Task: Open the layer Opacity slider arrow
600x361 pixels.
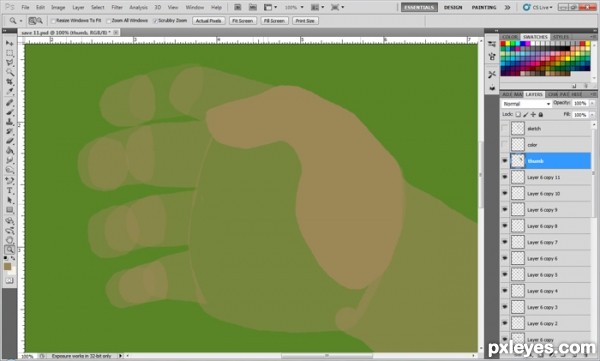Action: click(x=592, y=103)
